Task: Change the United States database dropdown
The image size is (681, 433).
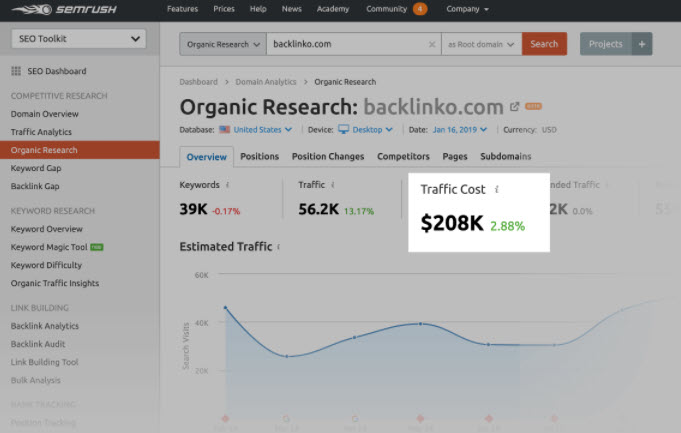Action: (262, 129)
